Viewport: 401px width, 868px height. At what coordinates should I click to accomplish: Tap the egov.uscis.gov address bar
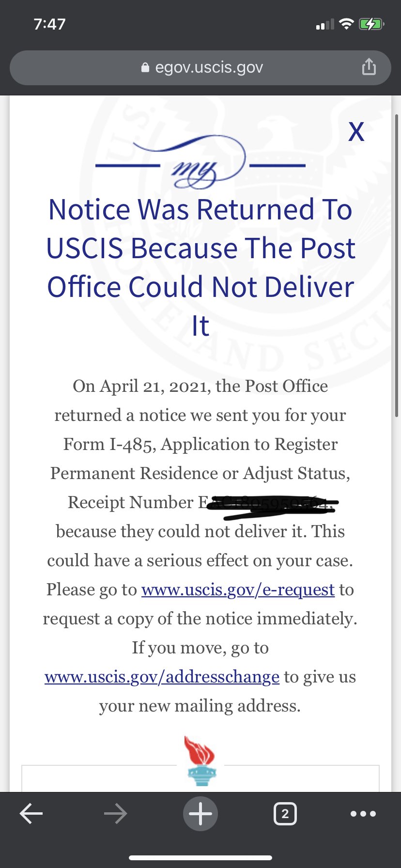200,68
